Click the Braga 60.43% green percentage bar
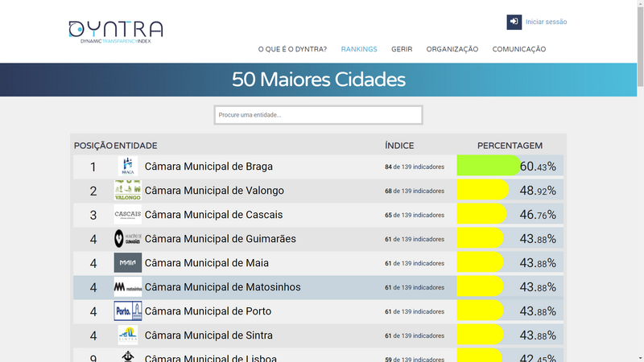Image resolution: width=644 pixels, height=362 pixels. tap(488, 167)
